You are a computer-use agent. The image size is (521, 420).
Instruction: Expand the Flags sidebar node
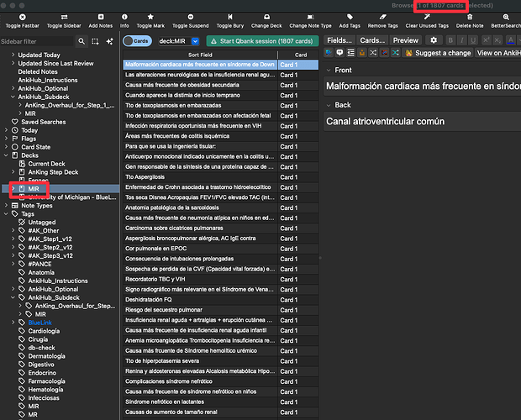pos(6,139)
